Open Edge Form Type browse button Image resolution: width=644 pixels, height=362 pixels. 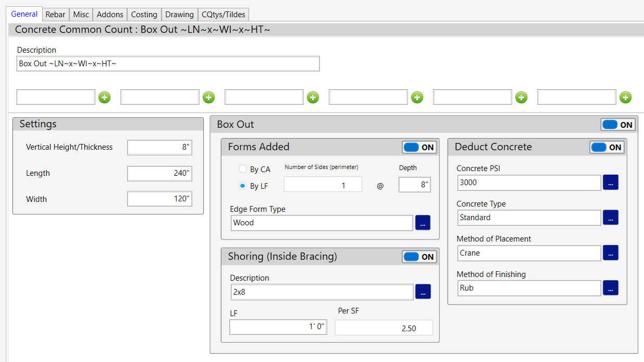(x=423, y=223)
